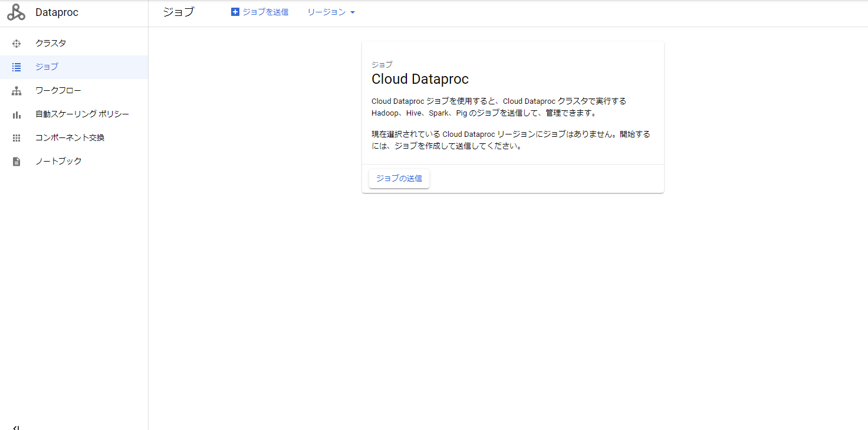Click the リージョン dropdown arrow
The width and height of the screenshot is (868, 430).
353,12
